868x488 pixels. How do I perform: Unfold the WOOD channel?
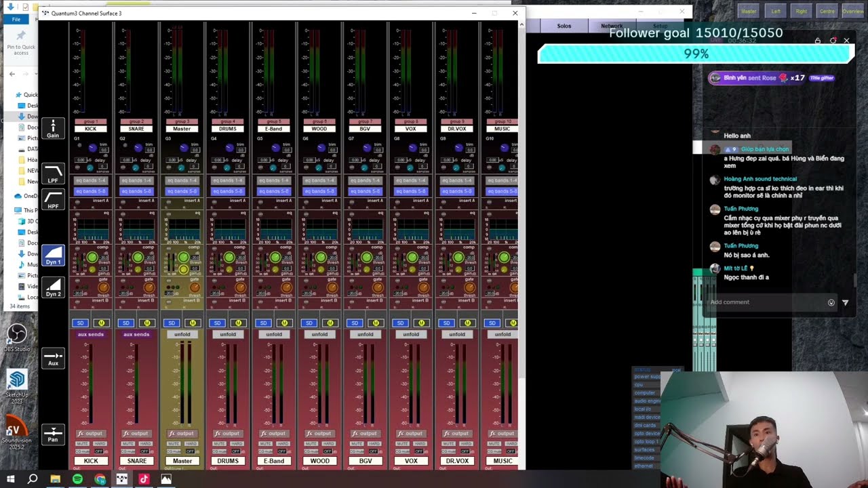click(x=319, y=334)
